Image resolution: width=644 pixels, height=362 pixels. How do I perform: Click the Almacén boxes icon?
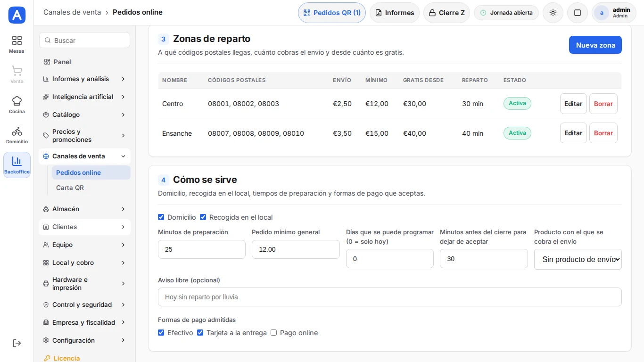[46, 209]
